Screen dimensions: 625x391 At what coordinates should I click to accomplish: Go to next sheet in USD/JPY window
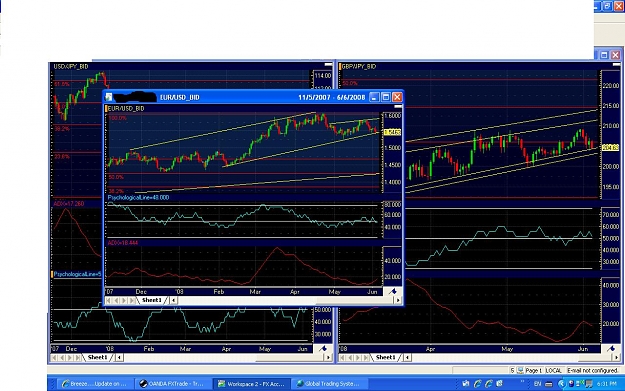click(x=70, y=358)
